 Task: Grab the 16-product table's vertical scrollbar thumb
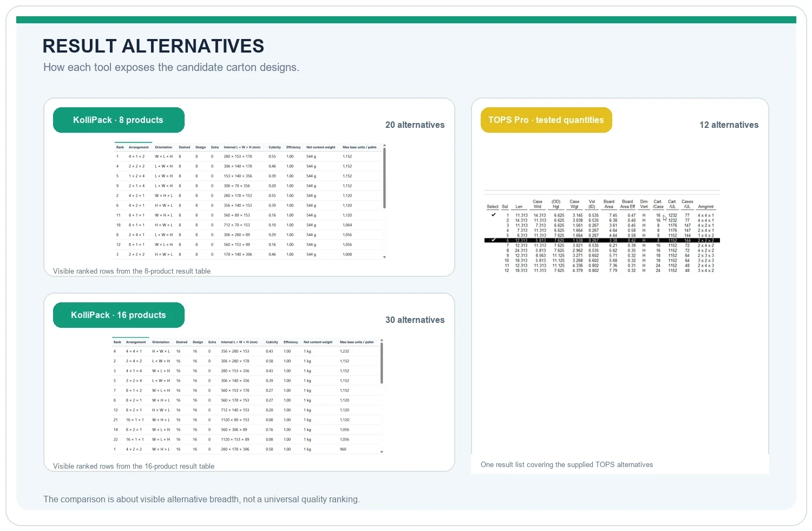[382, 363]
